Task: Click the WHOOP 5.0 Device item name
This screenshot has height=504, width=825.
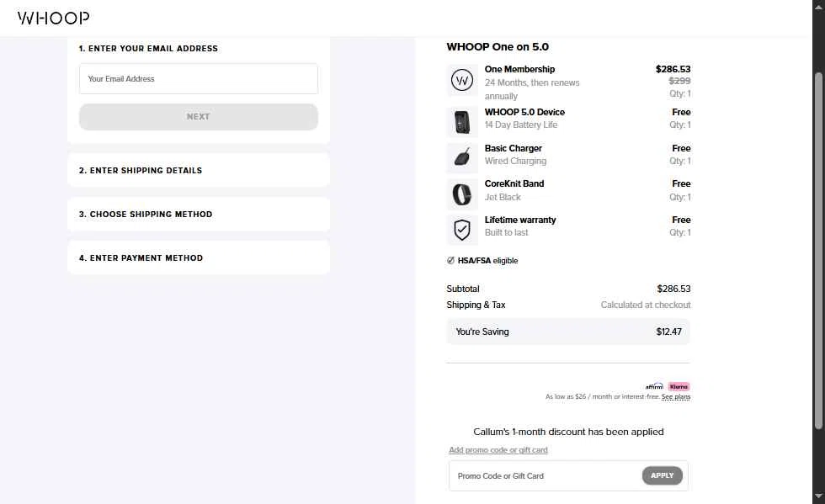Action: (524, 112)
